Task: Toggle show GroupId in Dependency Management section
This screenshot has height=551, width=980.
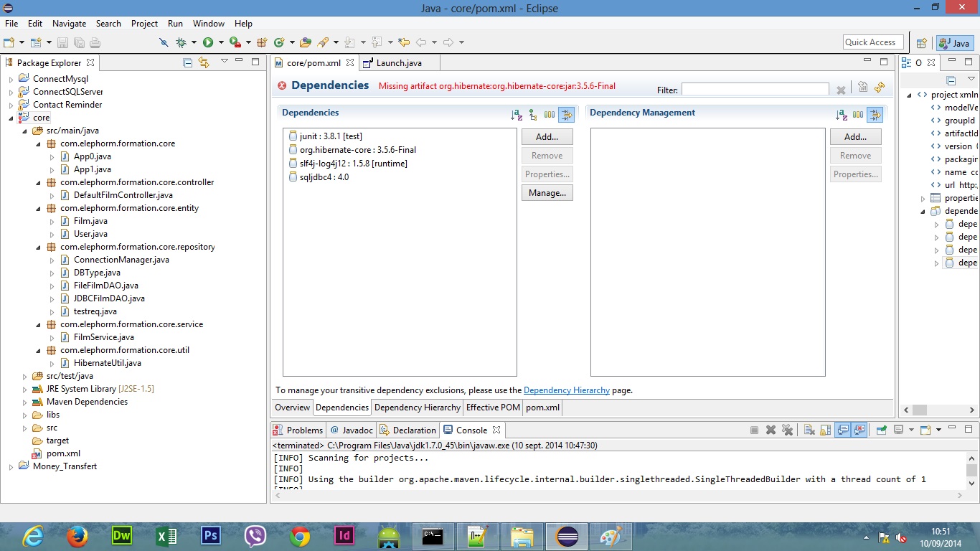Action: (x=858, y=114)
